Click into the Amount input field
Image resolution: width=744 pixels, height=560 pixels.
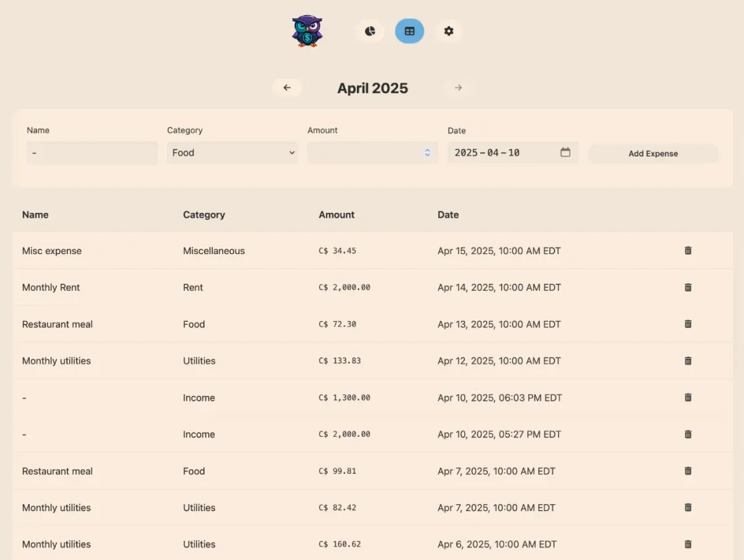(364, 153)
